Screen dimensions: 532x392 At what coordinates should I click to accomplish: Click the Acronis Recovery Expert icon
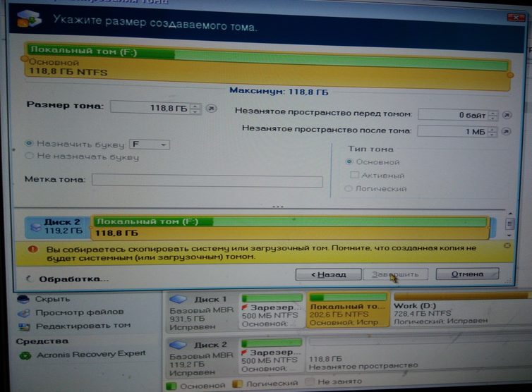tap(25, 356)
